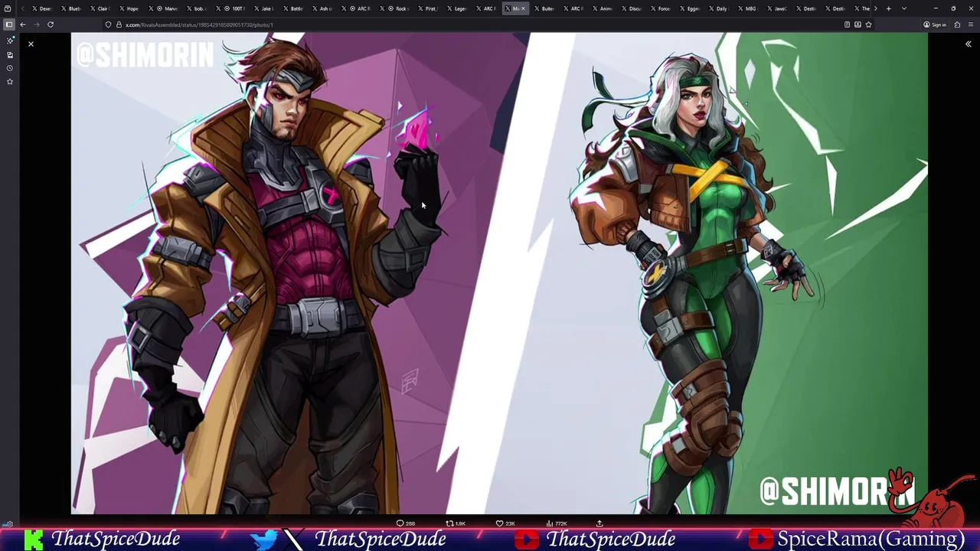The image size is (980, 551).
Task: Go forward to the next page
Action: [36, 24]
